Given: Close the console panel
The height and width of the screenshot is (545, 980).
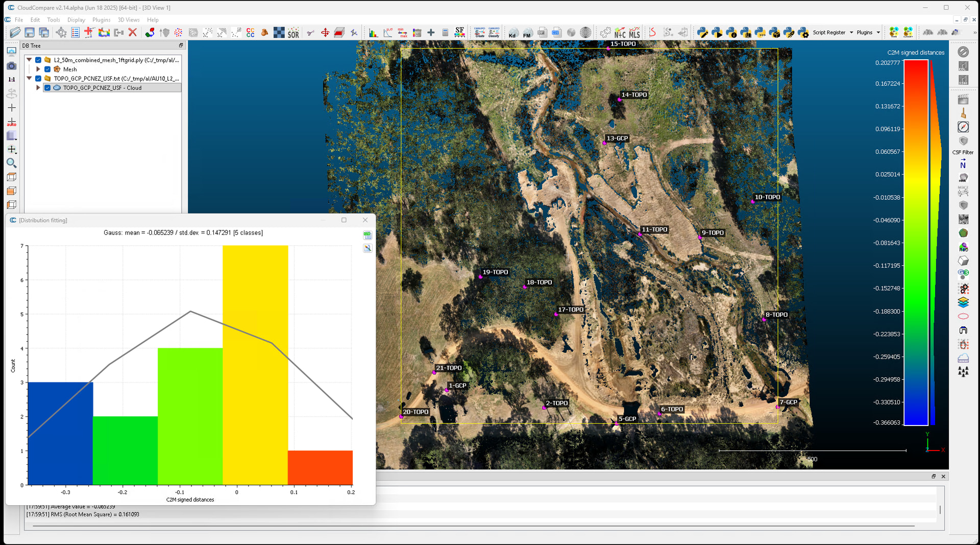Looking at the screenshot, I should (x=943, y=477).
